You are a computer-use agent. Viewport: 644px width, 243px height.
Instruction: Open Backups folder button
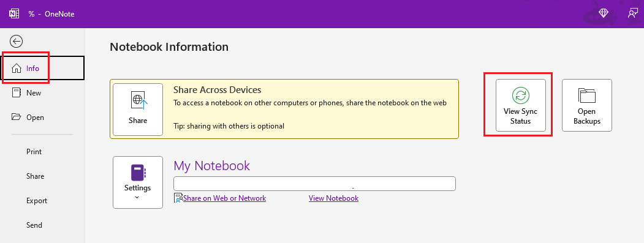coord(587,105)
